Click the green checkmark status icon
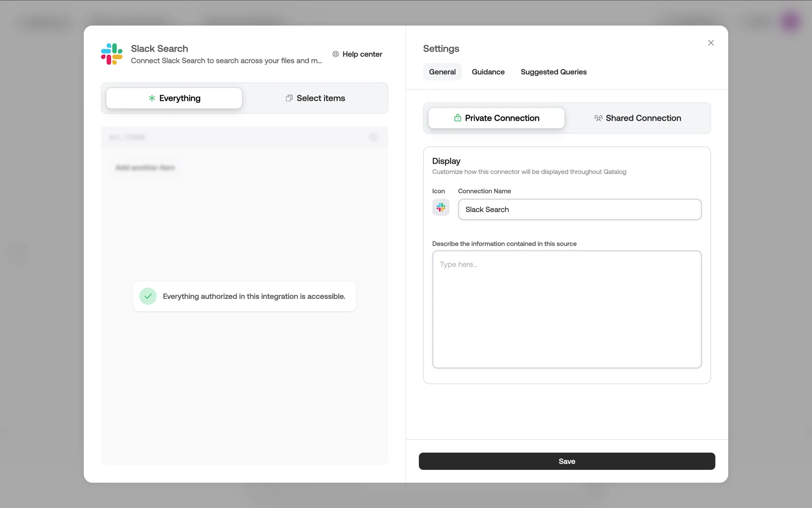Viewport: 812px width, 508px height. click(x=148, y=296)
